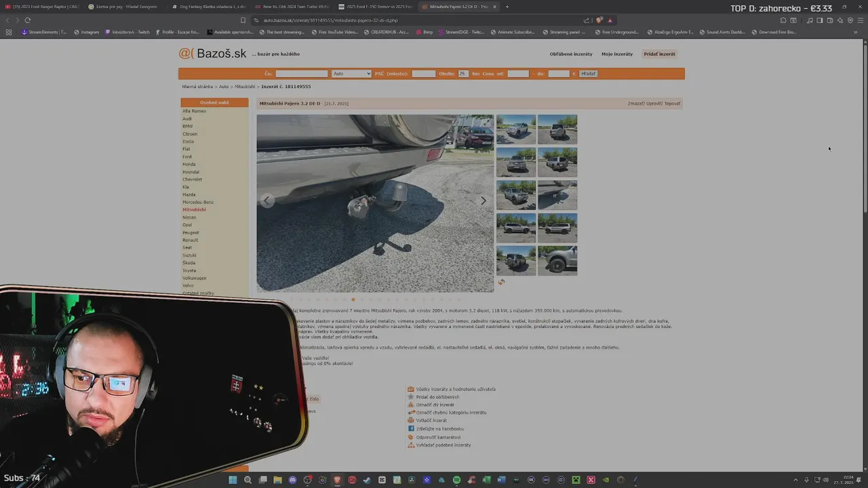Open taskbar search icon
Image resolution: width=868 pixels, height=488 pixels.
(248, 480)
